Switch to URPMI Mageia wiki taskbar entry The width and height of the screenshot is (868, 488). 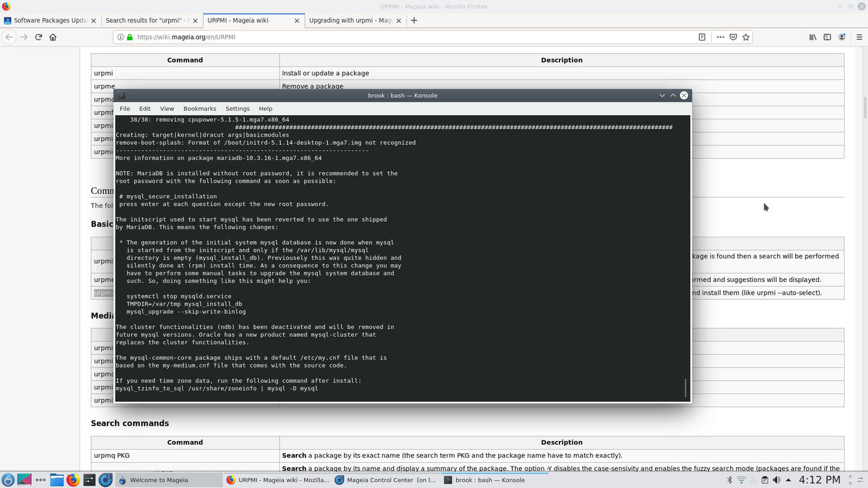(x=277, y=480)
